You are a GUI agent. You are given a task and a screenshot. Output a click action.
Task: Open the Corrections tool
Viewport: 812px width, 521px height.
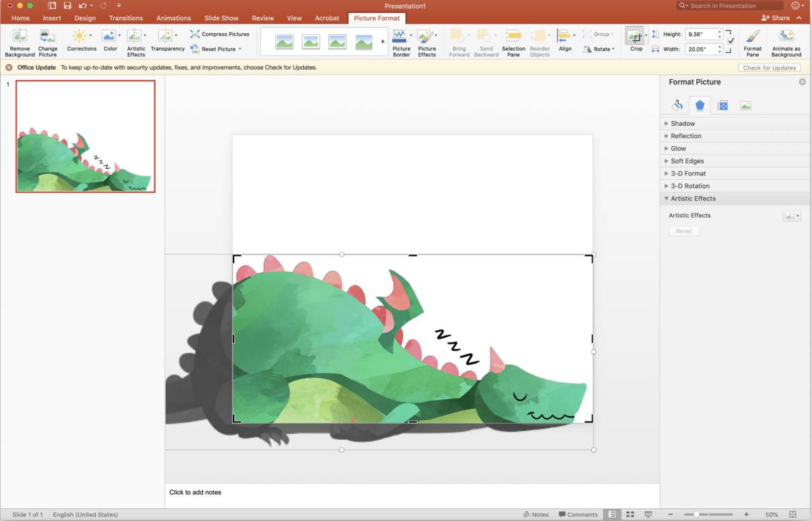[x=81, y=41]
